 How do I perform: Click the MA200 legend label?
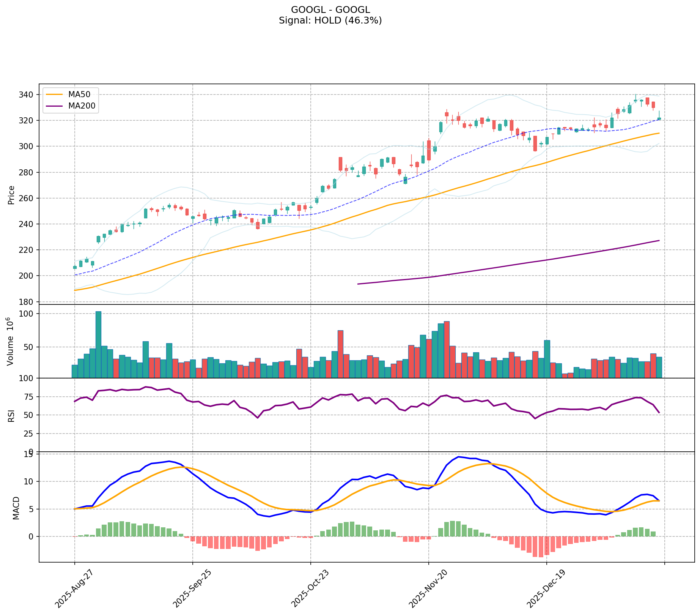pos(82,106)
